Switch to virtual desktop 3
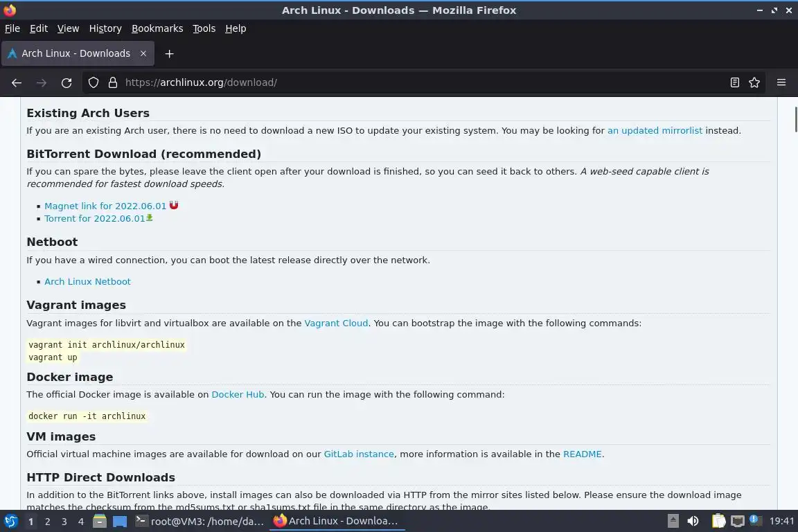 (64, 522)
